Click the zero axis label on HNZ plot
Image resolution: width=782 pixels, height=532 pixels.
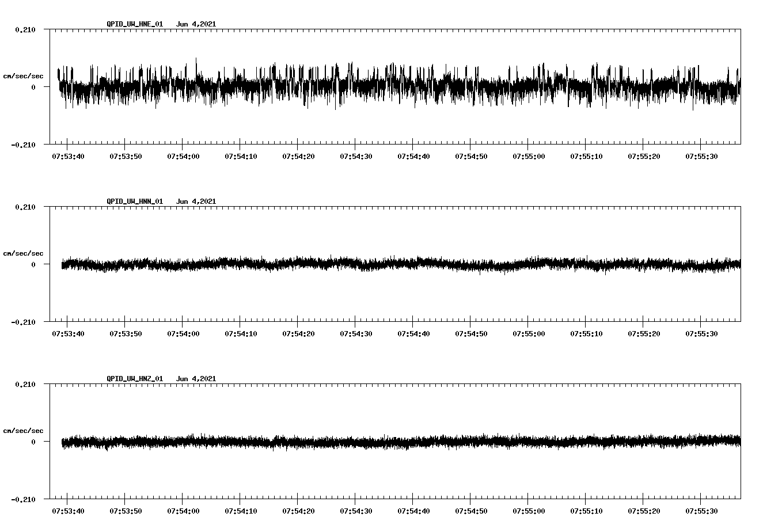33,442
